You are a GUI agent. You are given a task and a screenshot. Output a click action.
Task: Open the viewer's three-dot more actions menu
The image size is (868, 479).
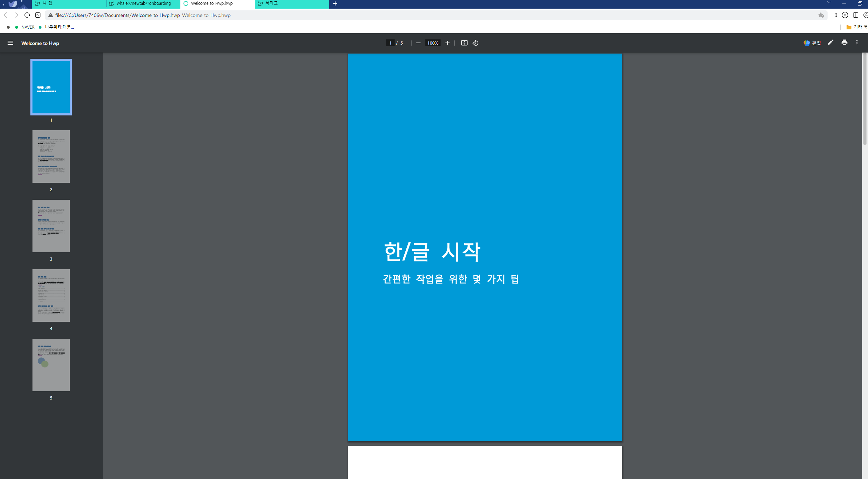pos(857,43)
